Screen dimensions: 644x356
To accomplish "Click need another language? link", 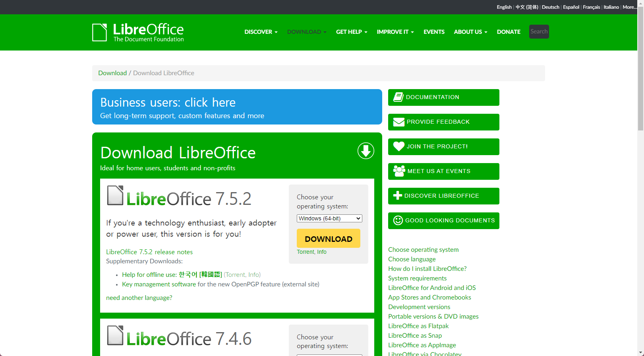I will pyautogui.click(x=139, y=298).
